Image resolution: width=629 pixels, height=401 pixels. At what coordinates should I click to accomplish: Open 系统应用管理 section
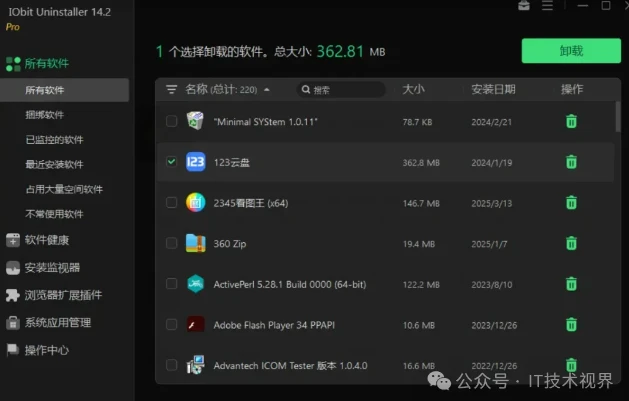tap(58, 322)
